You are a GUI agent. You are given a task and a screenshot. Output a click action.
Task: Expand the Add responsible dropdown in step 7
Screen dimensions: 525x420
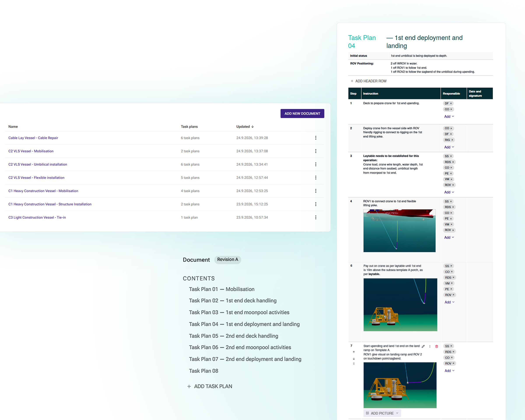pos(450,371)
